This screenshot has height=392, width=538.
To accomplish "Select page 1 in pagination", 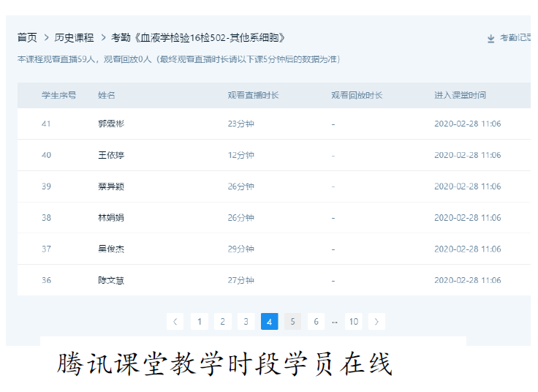I will (x=199, y=322).
